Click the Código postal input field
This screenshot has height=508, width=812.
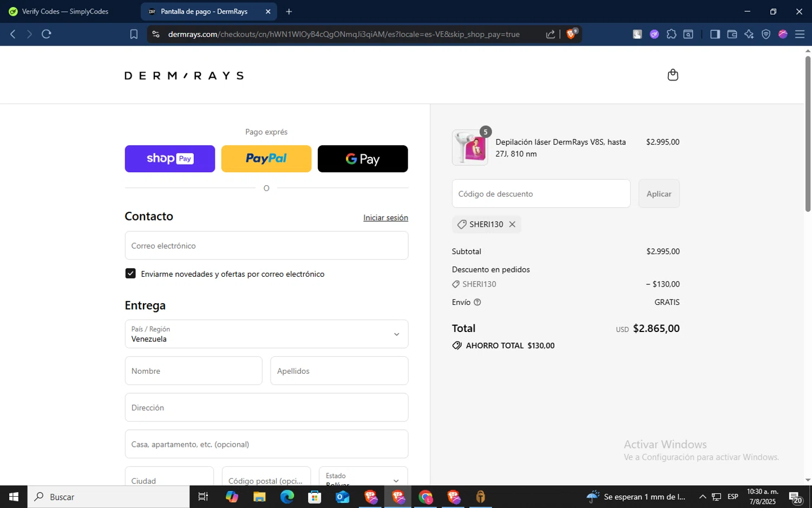(266, 476)
